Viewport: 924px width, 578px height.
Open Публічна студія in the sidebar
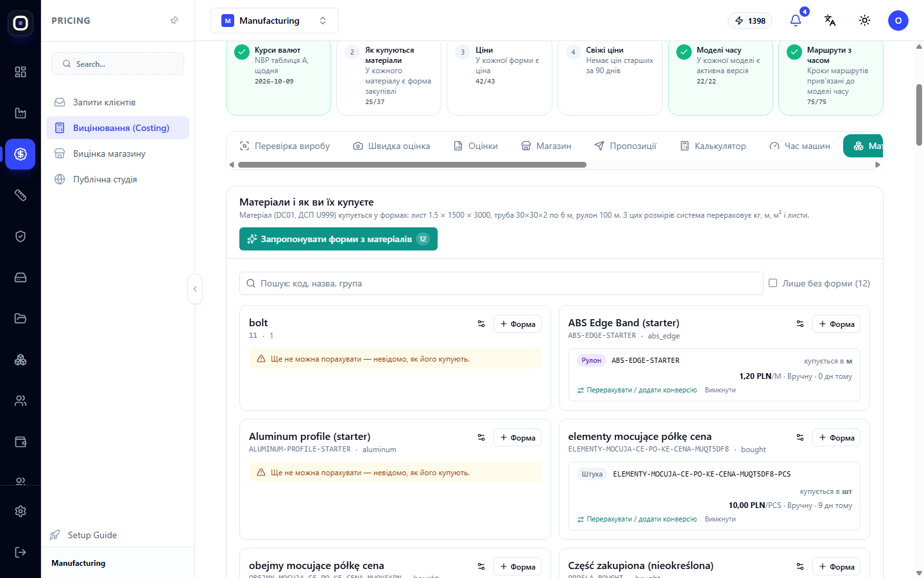[117, 179]
